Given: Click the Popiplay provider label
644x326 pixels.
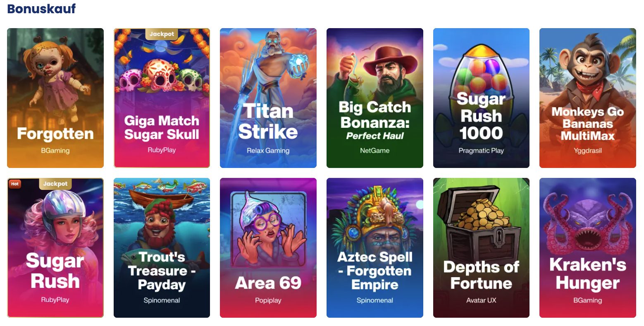Looking at the screenshot, I should [x=268, y=300].
